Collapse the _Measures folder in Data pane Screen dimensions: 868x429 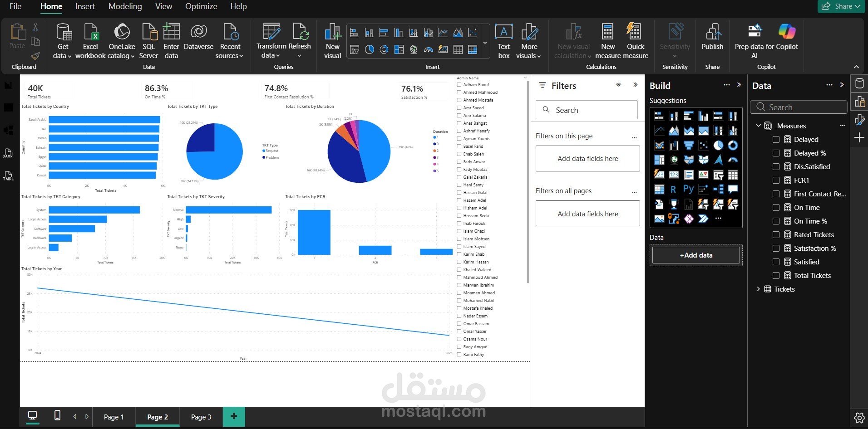click(x=758, y=126)
